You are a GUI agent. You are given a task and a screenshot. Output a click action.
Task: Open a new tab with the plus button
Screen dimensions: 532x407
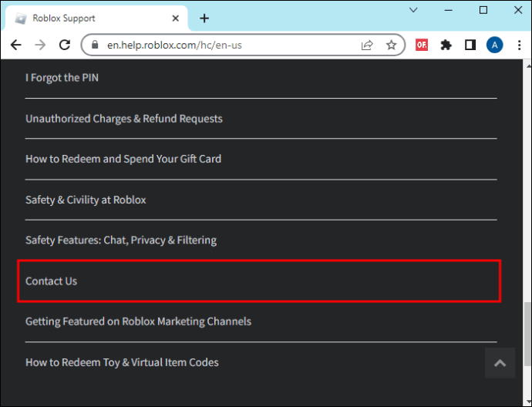204,18
